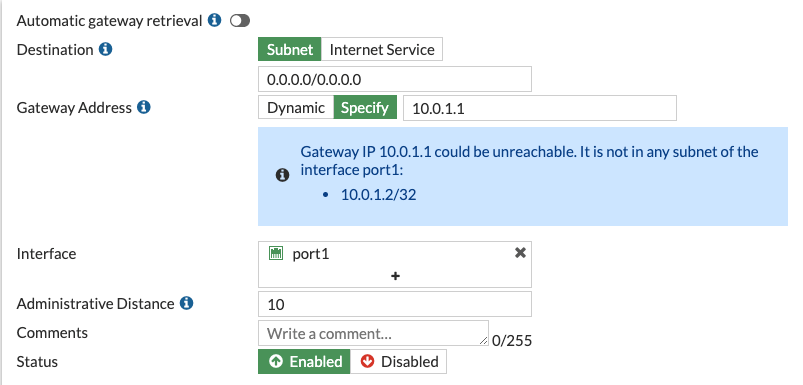This screenshot has width=803, height=385.
Task: Click the 0/255 comment character counter
Action: pyautogui.click(x=512, y=340)
